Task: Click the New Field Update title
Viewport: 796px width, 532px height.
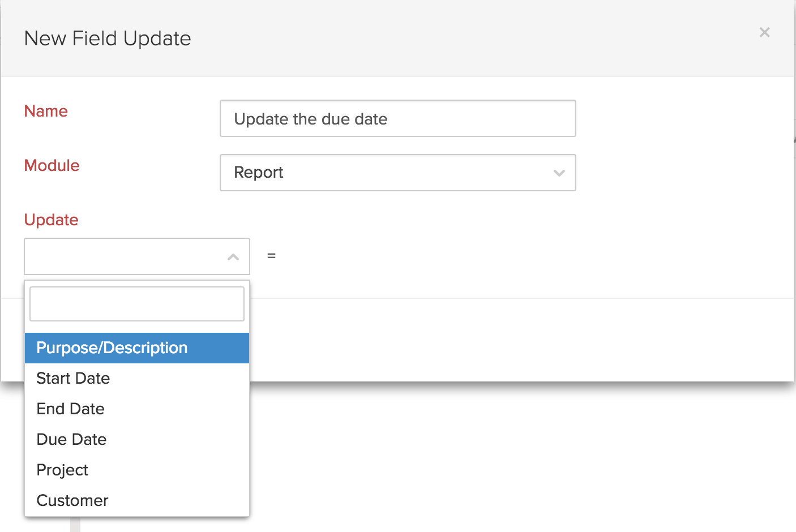Action: (x=108, y=38)
